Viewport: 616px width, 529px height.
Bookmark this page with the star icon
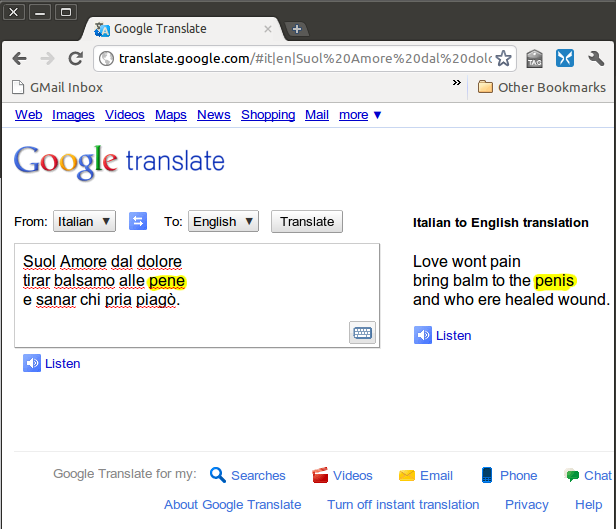[503, 59]
